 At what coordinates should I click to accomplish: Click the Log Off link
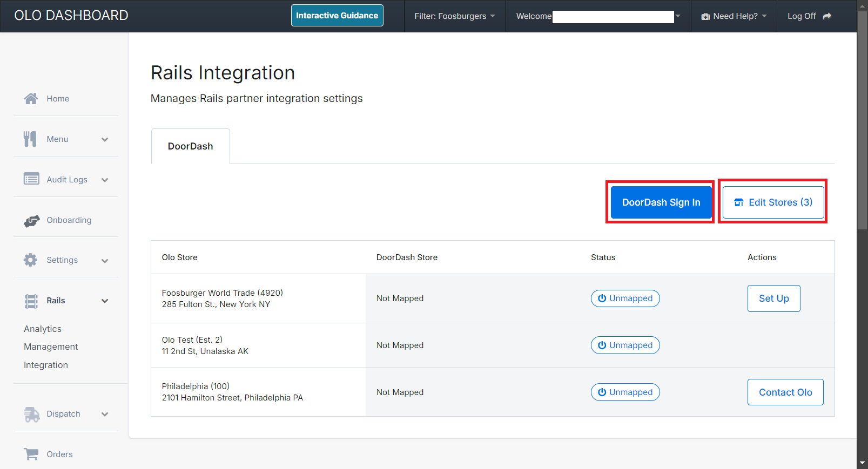[x=809, y=16]
